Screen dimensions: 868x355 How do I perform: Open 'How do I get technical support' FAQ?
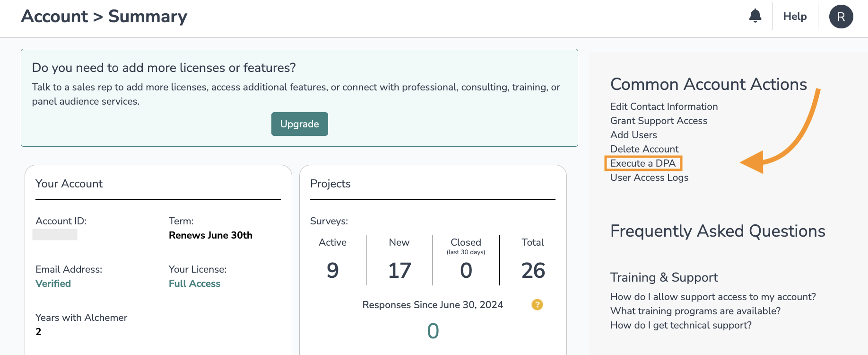(x=681, y=325)
